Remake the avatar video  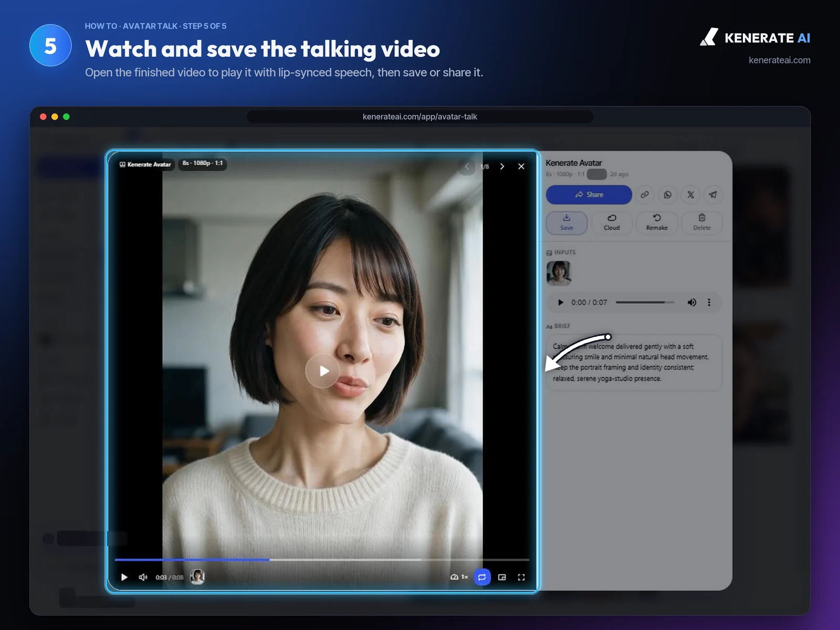click(657, 223)
